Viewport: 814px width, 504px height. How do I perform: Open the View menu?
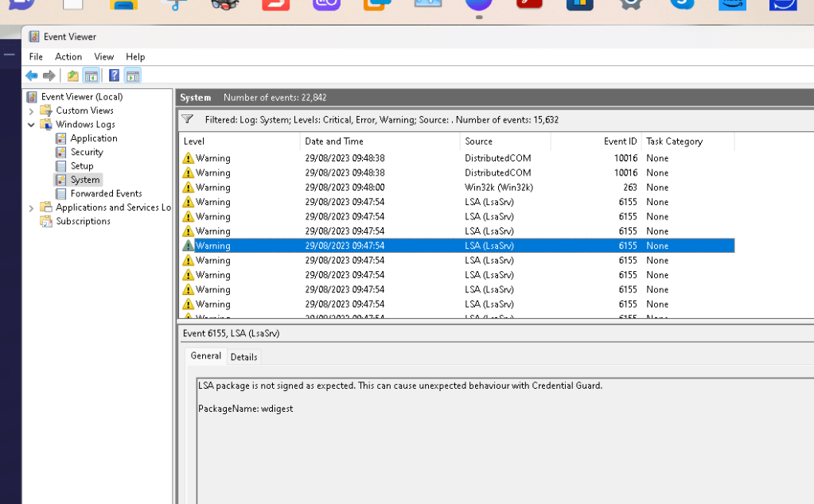point(103,56)
